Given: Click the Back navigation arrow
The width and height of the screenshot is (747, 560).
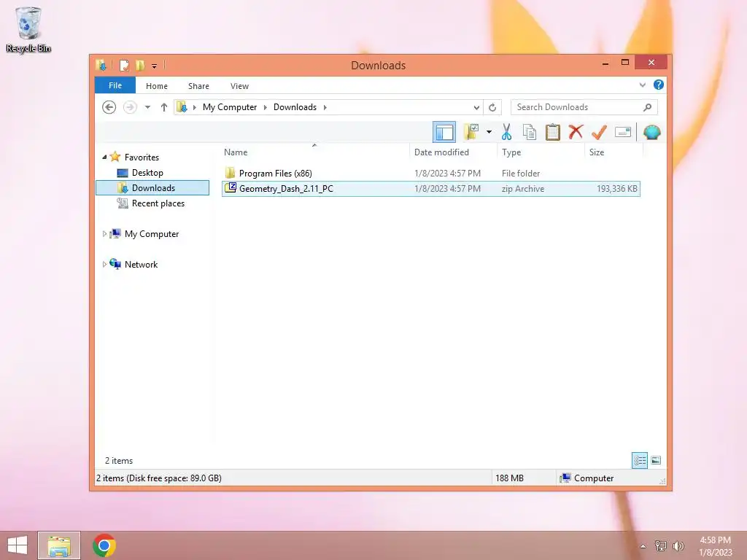Looking at the screenshot, I should (109, 107).
